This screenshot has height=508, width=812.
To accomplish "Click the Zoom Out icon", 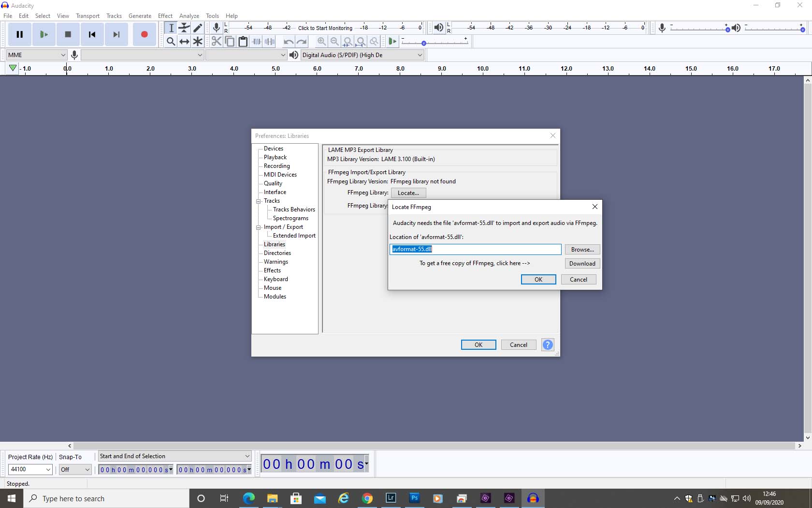I will pyautogui.click(x=334, y=42).
